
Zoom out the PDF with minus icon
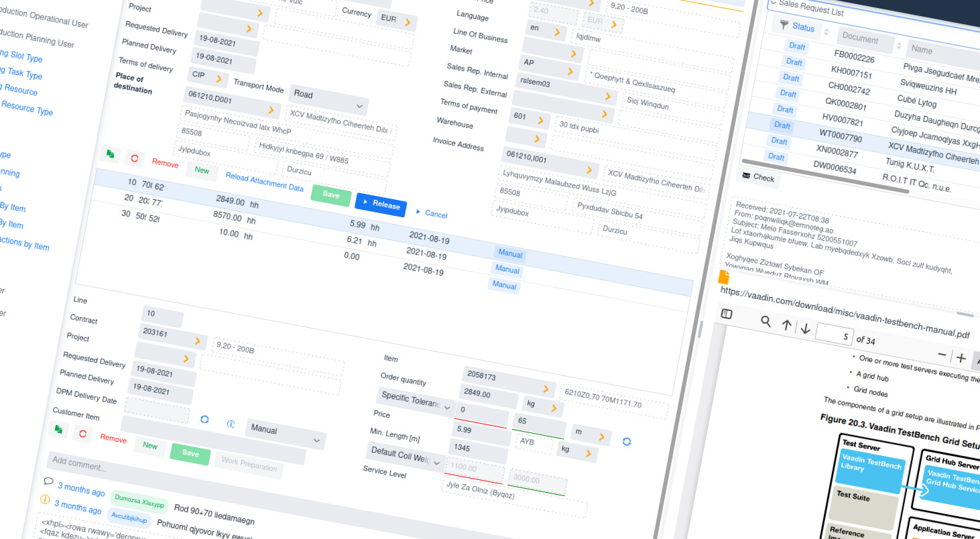pyautogui.click(x=942, y=354)
